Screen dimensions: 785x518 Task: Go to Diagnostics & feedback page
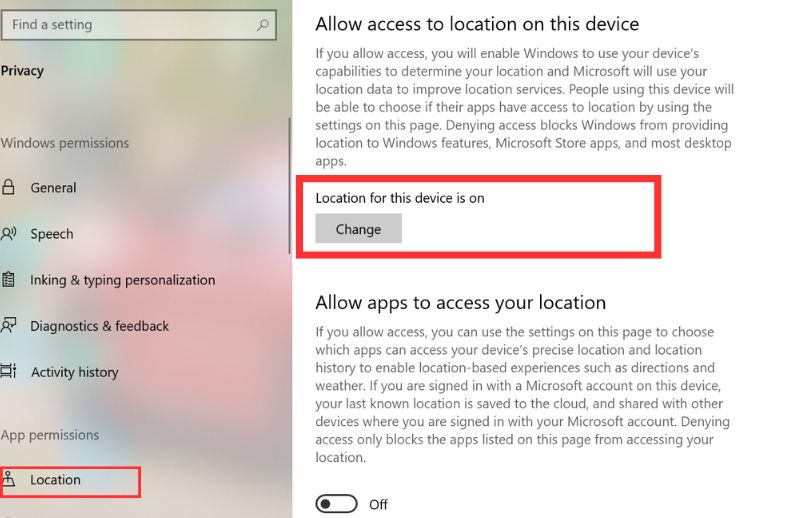click(100, 326)
